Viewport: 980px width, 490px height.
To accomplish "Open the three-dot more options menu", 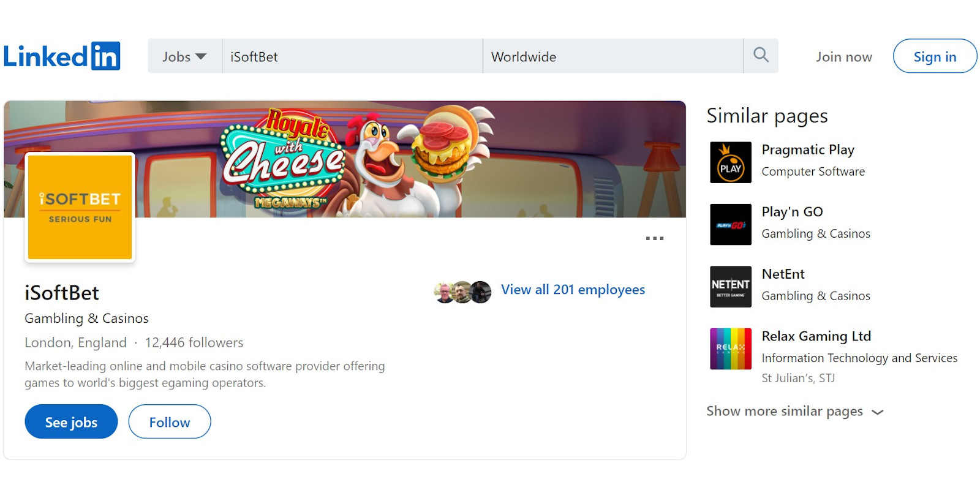I will tap(655, 238).
